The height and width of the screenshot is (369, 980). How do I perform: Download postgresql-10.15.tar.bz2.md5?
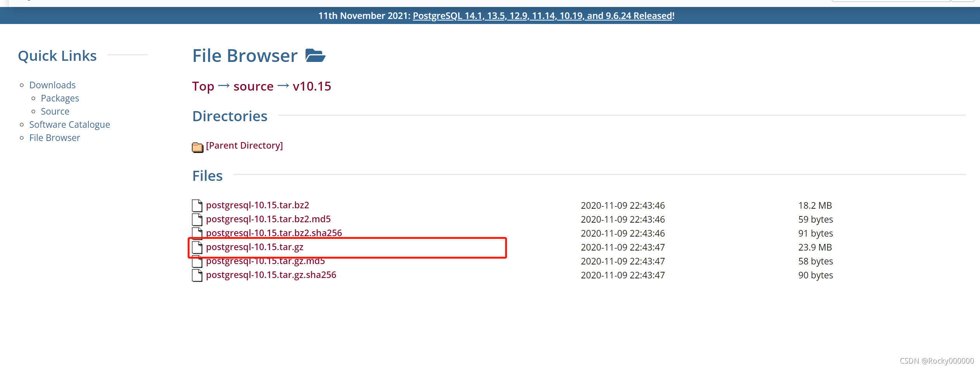click(x=268, y=219)
